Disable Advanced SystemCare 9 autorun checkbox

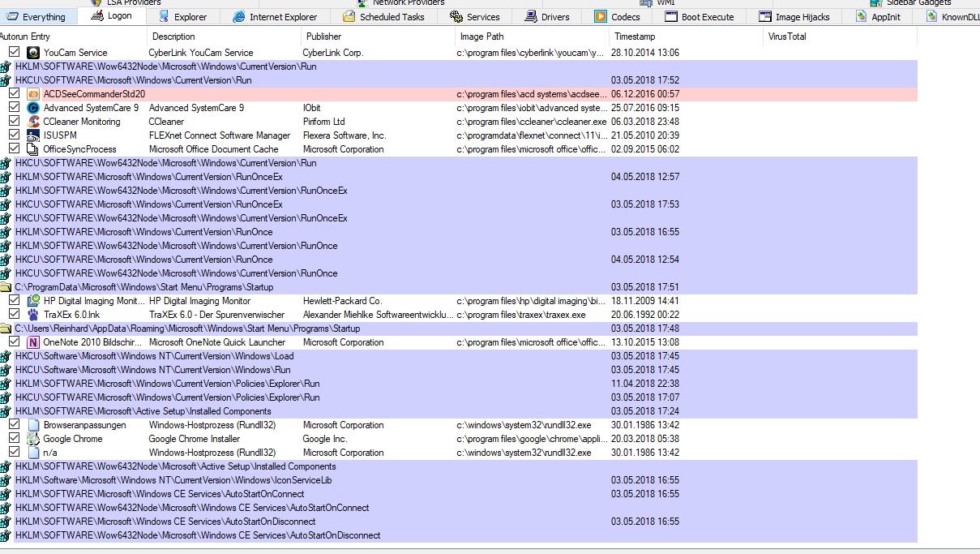[x=15, y=108]
